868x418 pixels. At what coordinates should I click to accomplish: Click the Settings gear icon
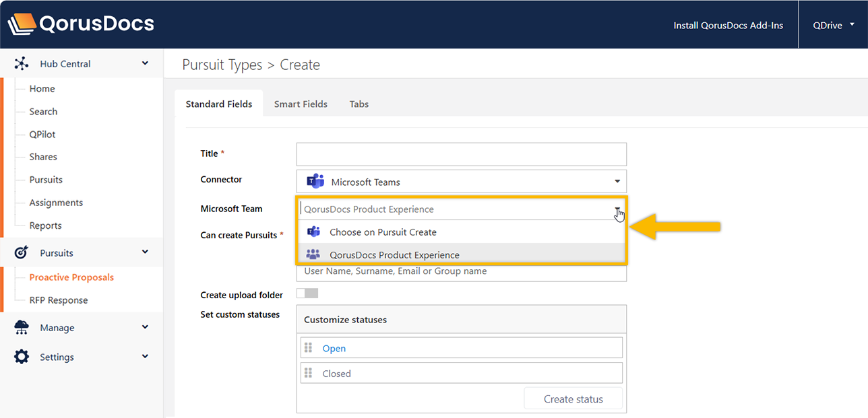(x=22, y=357)
